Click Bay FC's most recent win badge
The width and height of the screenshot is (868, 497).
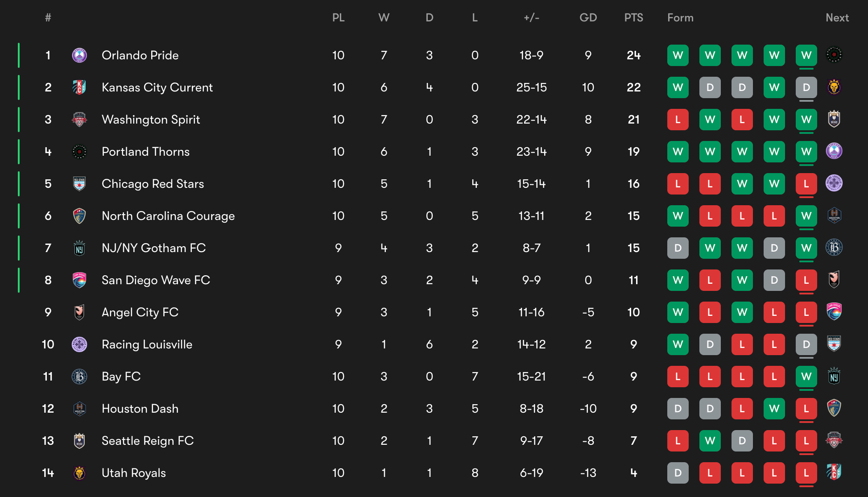(806, 377)
